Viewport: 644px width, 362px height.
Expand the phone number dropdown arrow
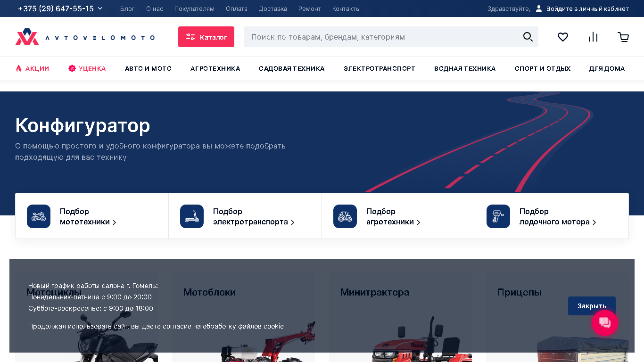(100, 8)
